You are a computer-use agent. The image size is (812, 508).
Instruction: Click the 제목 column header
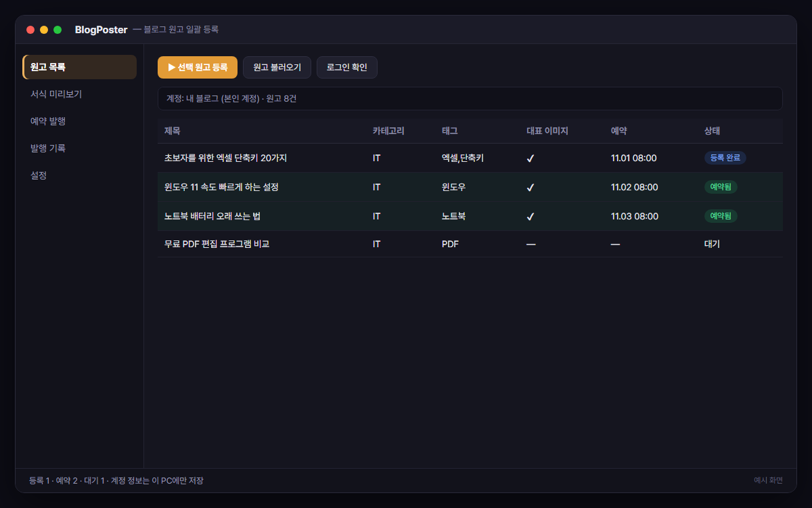[173, 131]
